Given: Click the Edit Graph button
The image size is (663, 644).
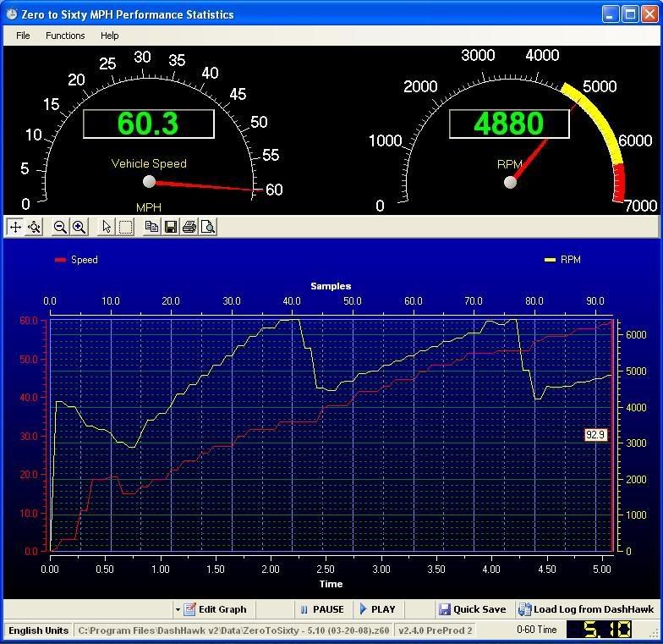Looking at the screenshot, I should tap(215, 609).
